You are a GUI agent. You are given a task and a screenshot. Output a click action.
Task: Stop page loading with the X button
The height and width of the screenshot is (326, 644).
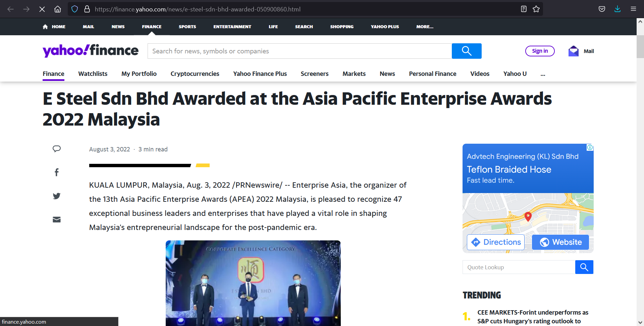click(42, 9)
